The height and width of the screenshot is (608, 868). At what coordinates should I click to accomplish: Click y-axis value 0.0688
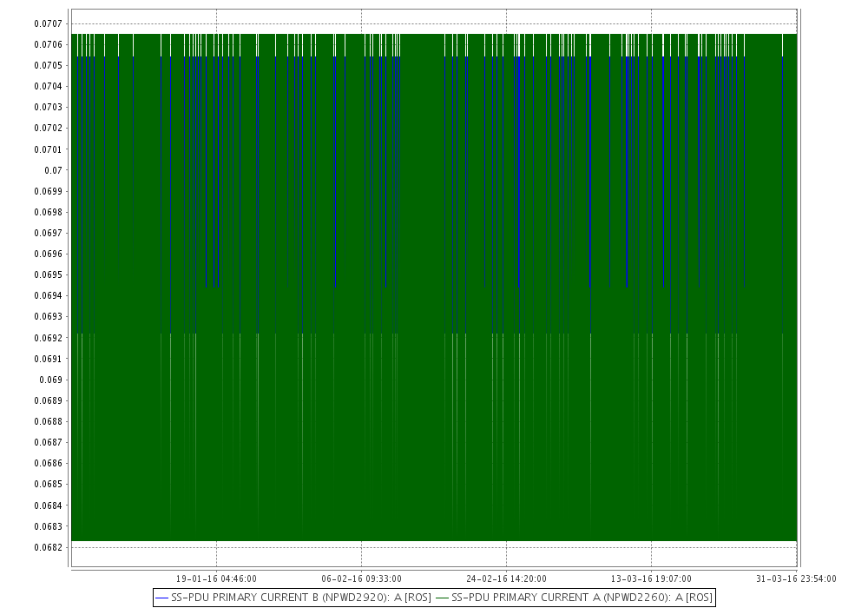(x=48, y=421)
